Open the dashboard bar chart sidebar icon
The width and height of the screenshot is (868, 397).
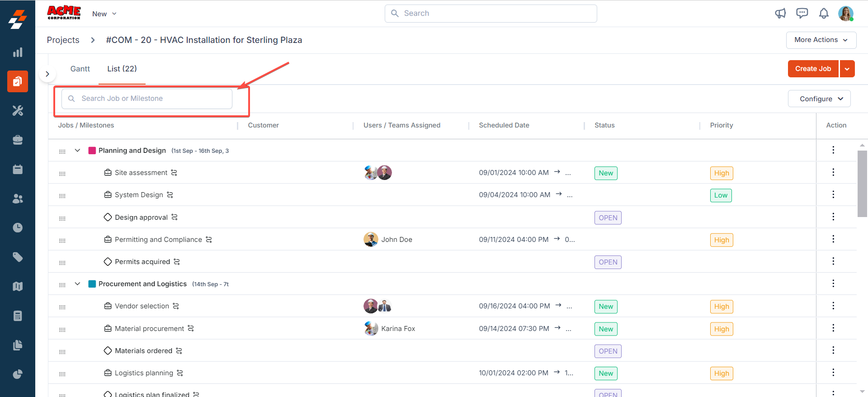(x=18, y=52)
